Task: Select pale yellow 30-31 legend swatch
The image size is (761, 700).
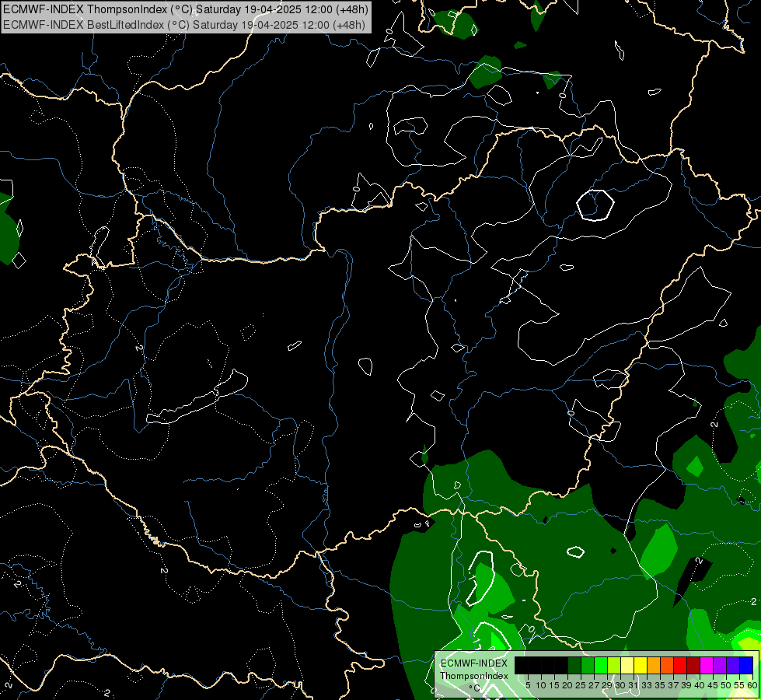Action: tap(627, 665)
